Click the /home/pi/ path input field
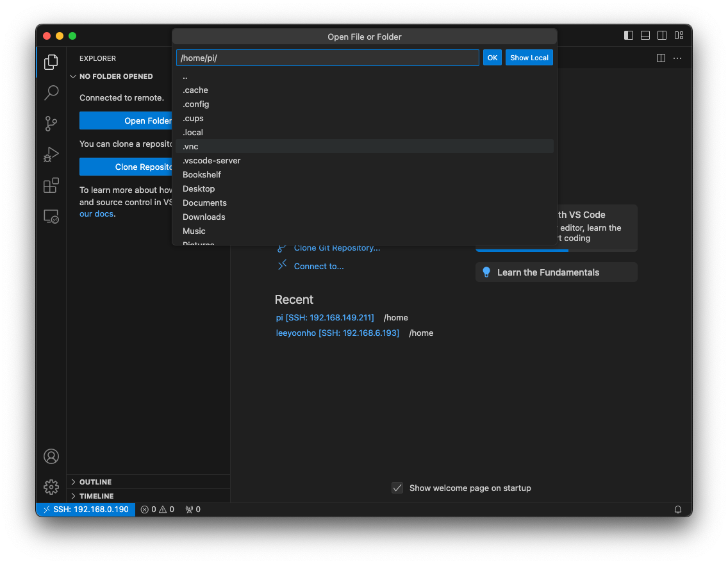728x564 pixels. [x=327, y=58]
